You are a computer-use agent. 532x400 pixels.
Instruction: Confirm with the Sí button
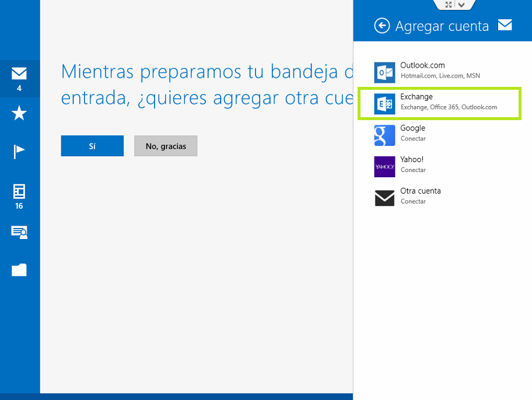click(x=92, y=146)
